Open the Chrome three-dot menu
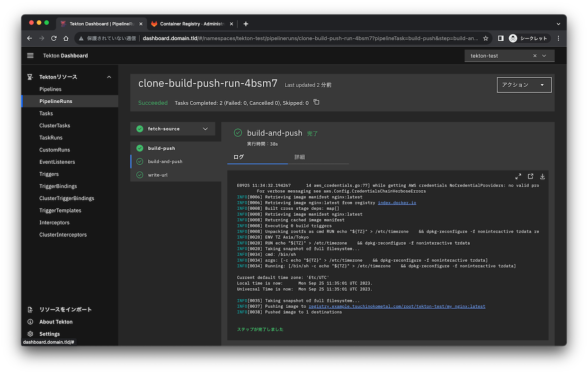This screenshot has height=374, width=588. (558, 38)
